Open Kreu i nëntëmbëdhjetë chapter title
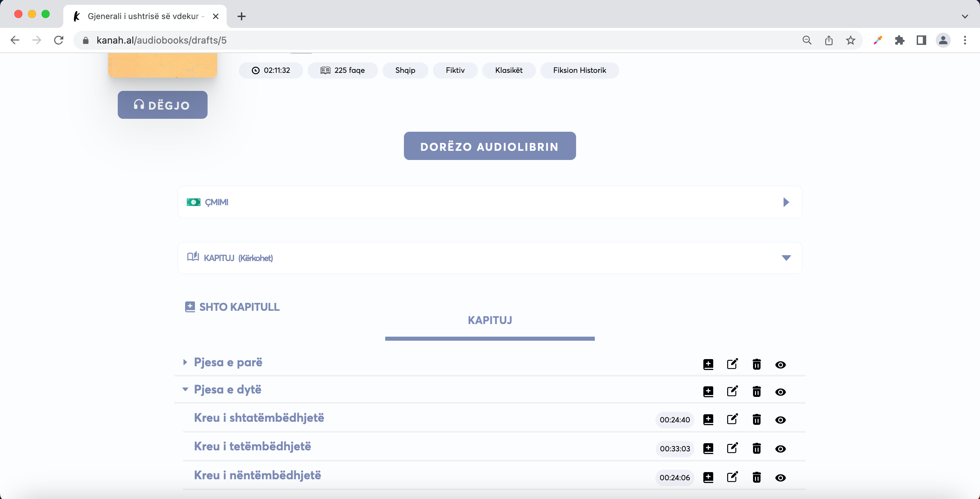 point(258,475)
